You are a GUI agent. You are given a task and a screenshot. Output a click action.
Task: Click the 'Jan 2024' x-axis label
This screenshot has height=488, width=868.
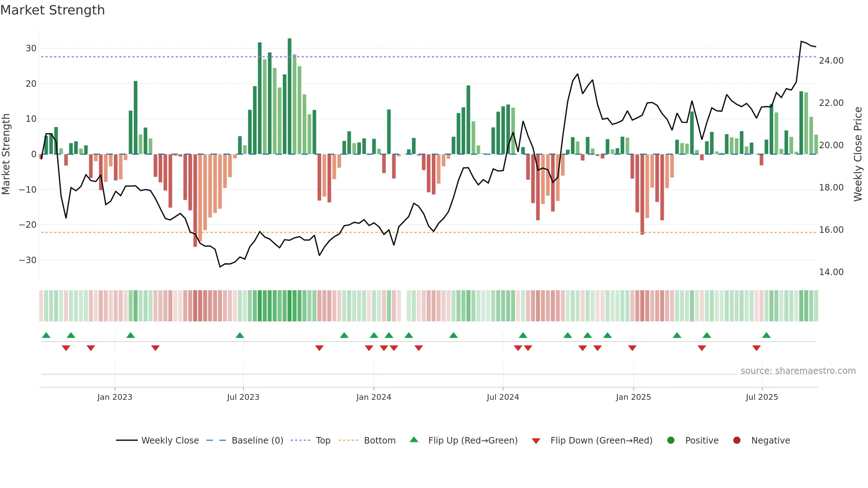374,397
